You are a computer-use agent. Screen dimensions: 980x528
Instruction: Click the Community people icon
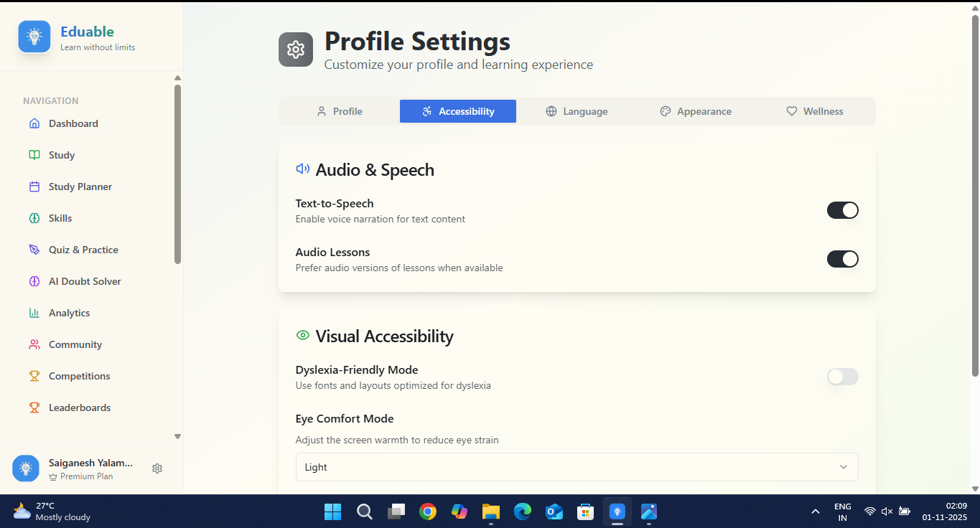click(x=34, y=344)
